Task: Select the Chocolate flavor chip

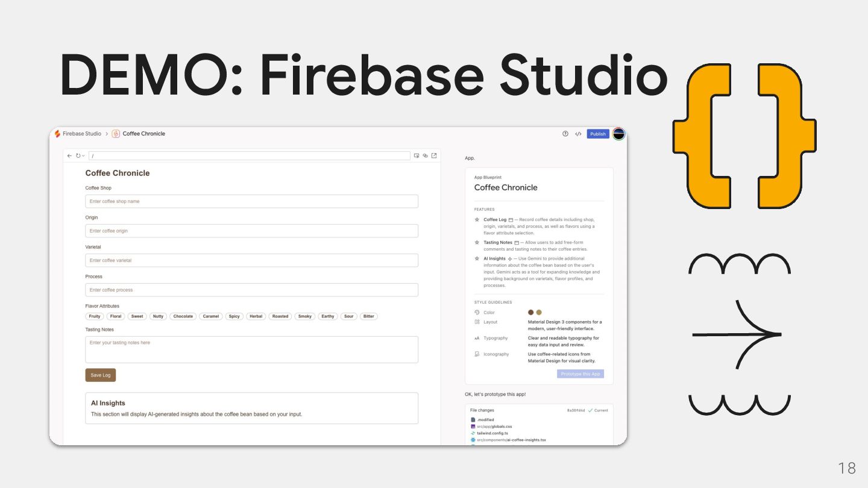Action: coord(183,316)
